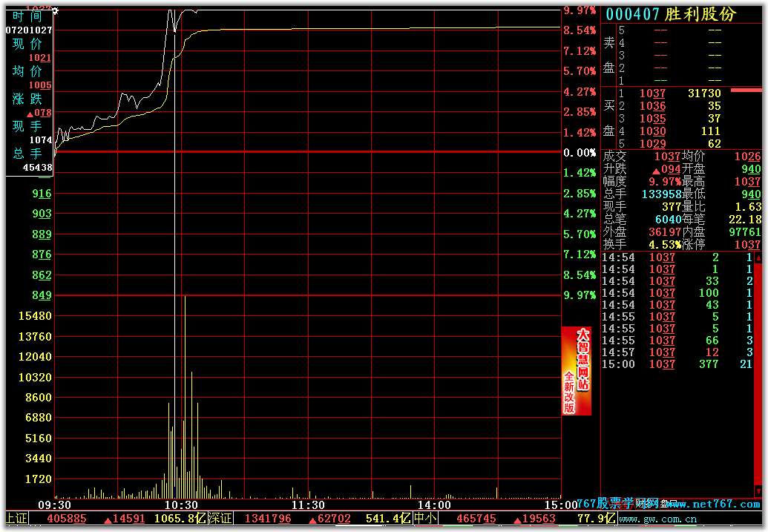This screenshot has height=532, width=768.
Task: Click the 上证 index value 405885
Action: pos(66,519)
